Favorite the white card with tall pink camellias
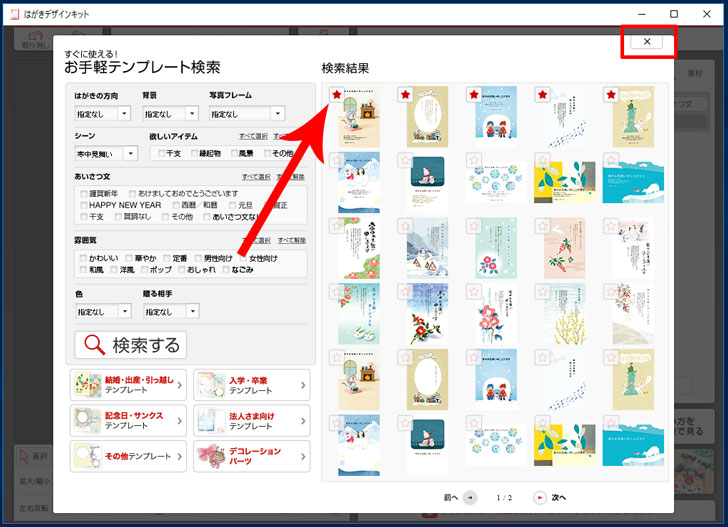 (x=474, y=292)
